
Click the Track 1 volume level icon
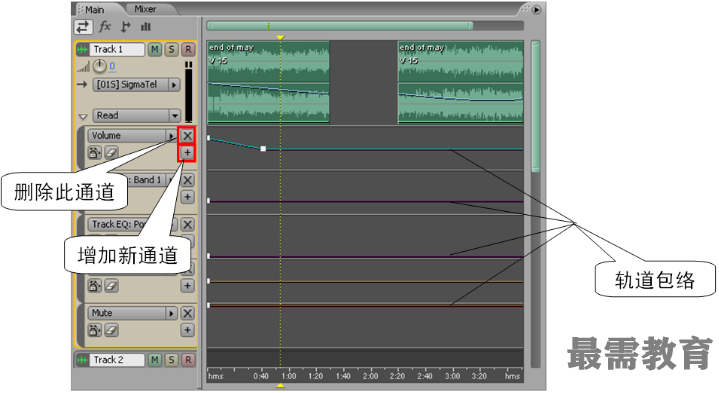click(x=83, y=68)
